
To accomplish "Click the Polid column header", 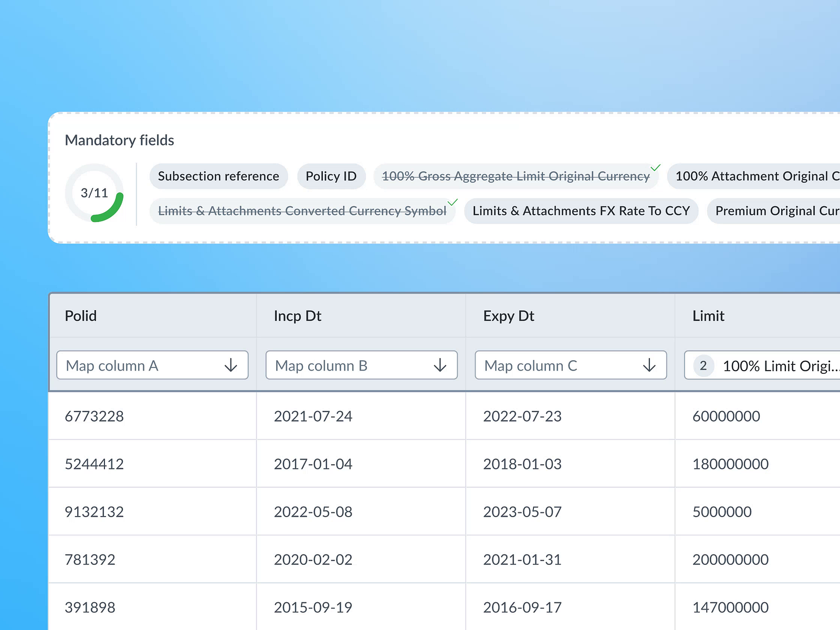I will (x=81, y=316).
